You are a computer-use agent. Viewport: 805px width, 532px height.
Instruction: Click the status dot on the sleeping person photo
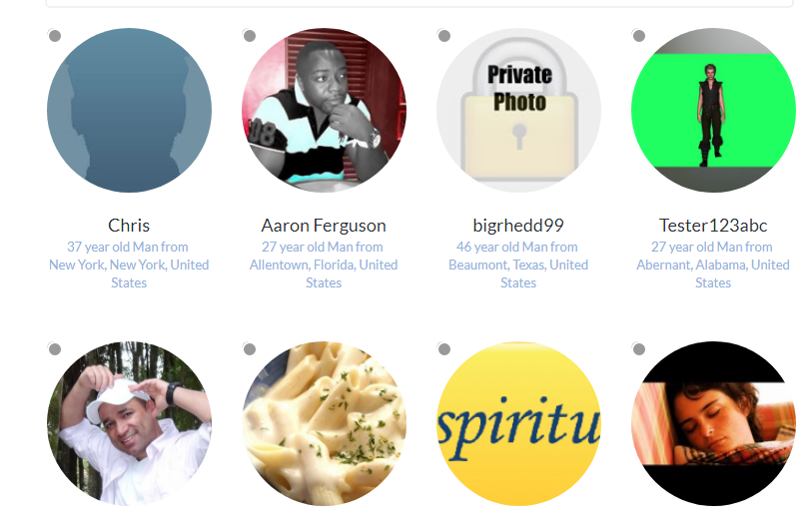638,349
